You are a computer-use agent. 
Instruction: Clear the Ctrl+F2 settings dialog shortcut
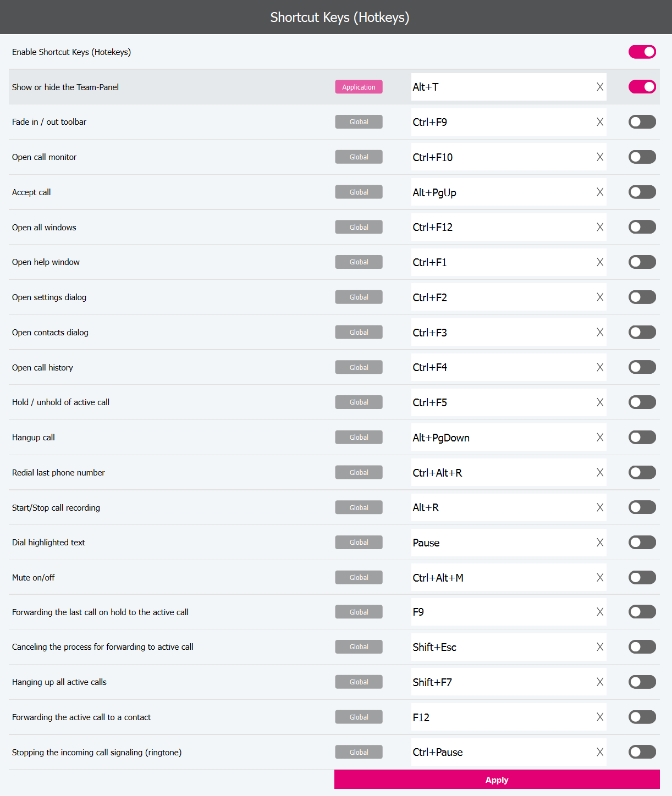point(600,297)
